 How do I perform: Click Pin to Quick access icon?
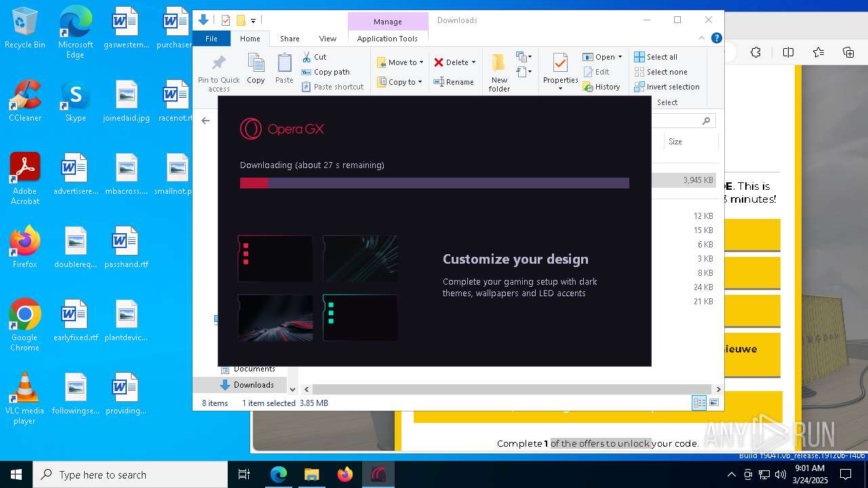tap(218, 73)
